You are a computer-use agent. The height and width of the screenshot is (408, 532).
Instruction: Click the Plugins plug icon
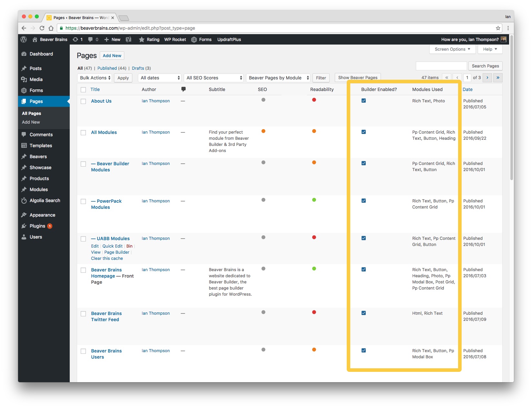pyautogui.click(x=24, y=226)
